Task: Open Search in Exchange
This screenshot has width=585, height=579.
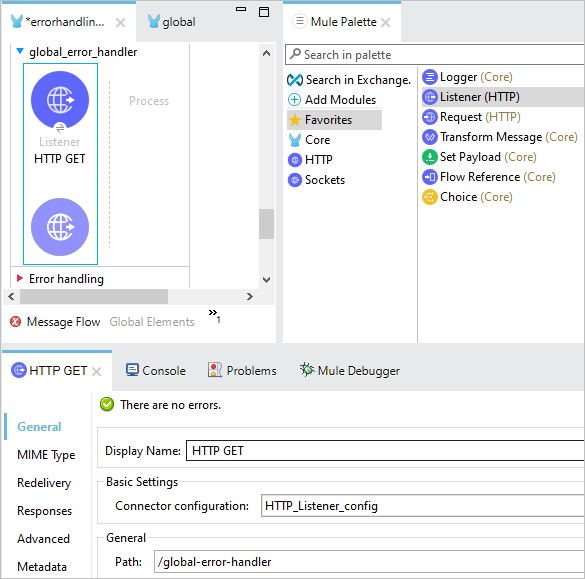Action: (349, 79)
